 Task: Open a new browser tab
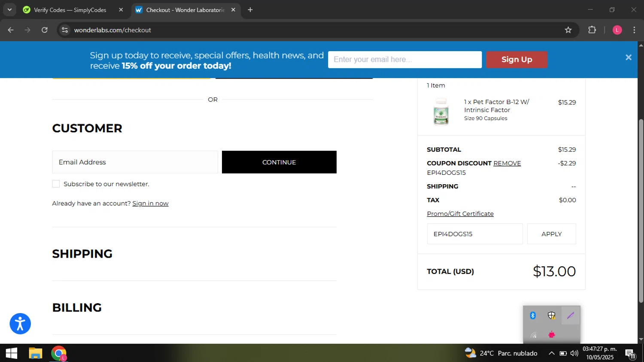(x=250, y=9)
